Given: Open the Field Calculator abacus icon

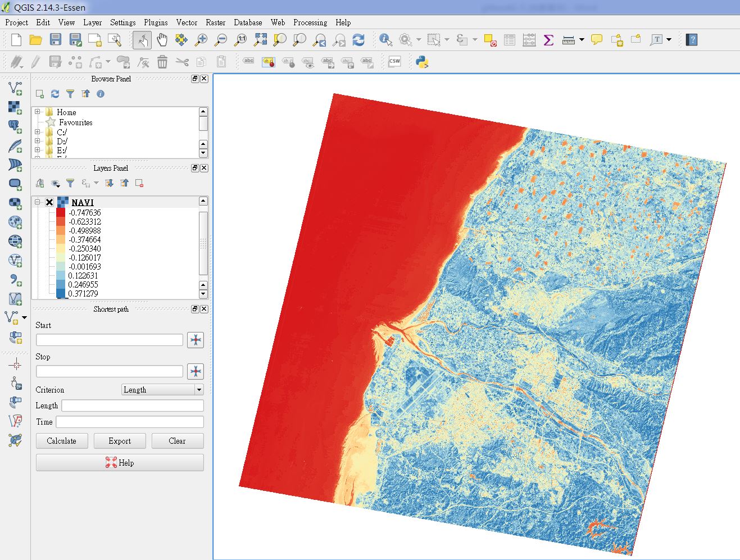Looking at the screenshot, I should pyautogui.click(x=529, y=40).
